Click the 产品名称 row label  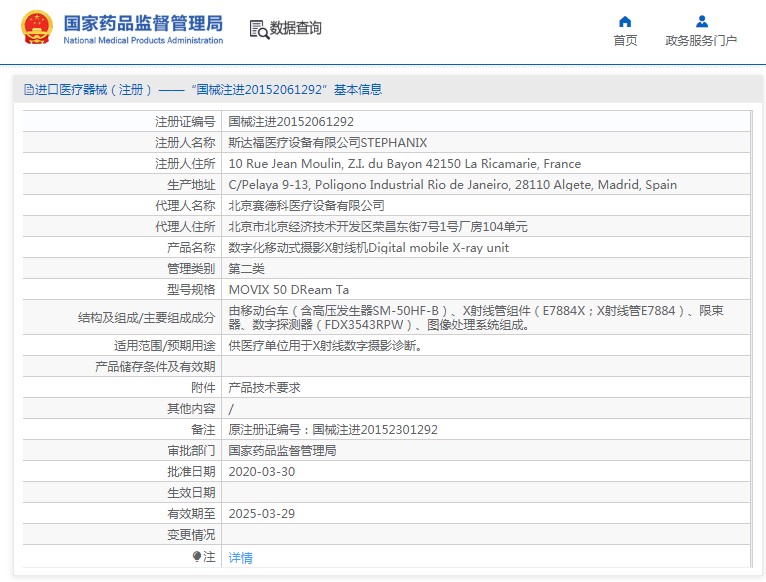(x=191, y=248)
